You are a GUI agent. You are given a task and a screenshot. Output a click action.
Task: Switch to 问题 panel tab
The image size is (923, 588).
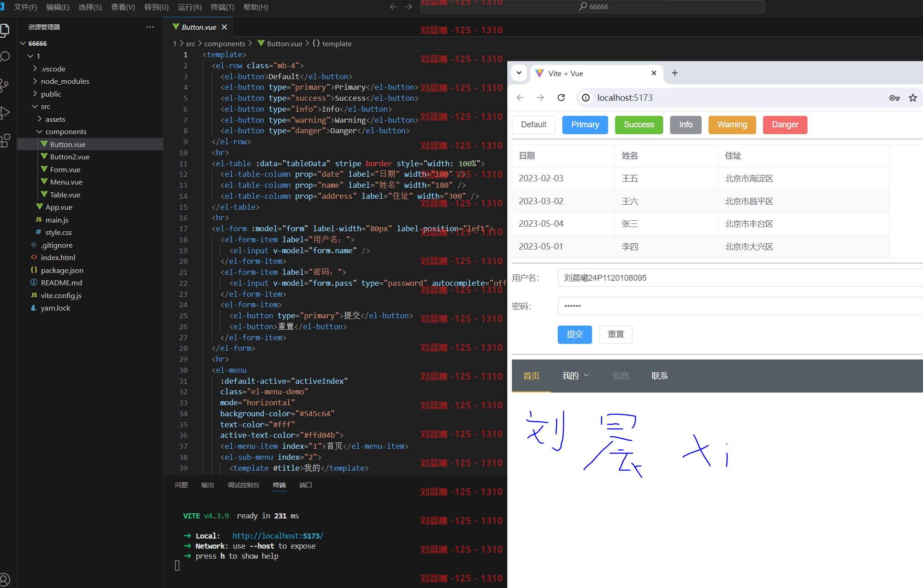[181, 485]
